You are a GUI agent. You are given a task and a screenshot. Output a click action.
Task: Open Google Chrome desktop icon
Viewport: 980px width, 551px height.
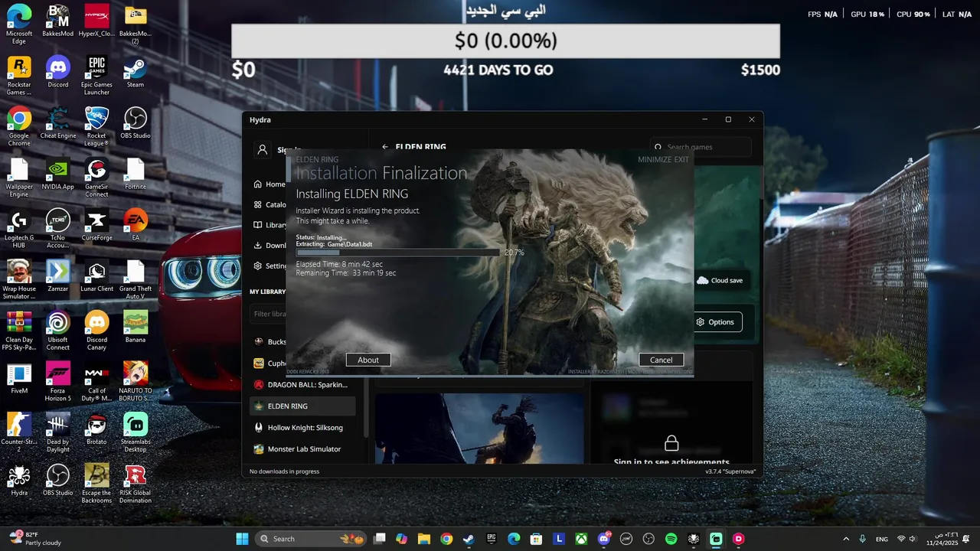coord(19,126)
